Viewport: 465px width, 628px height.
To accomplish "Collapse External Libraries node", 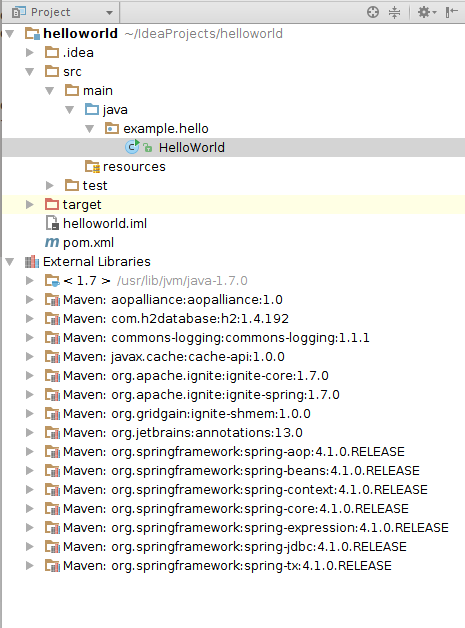I will click(x=10, y=262).
